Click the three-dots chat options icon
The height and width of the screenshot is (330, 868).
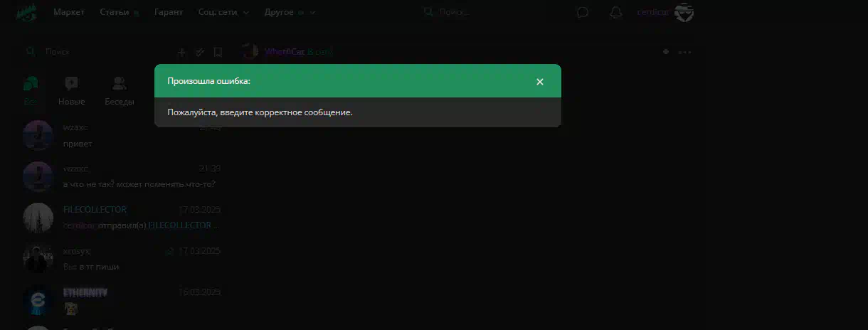point(684,52)
